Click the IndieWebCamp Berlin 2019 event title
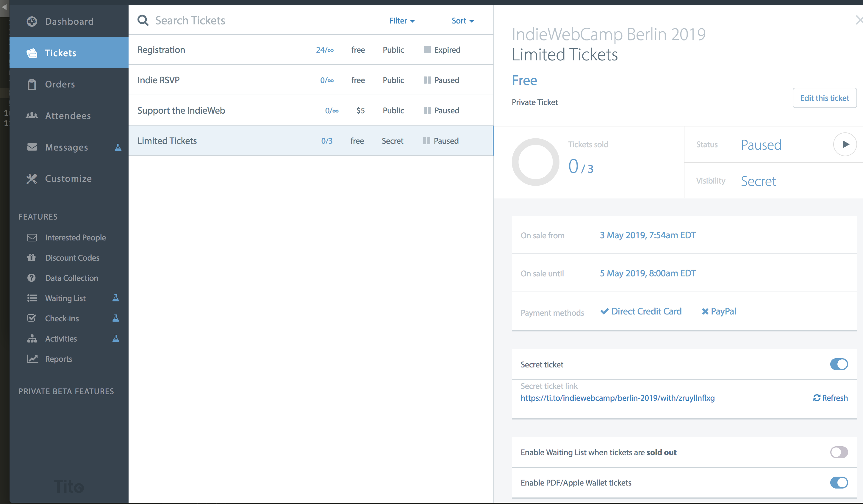This screenshot has width=863, height=504. (x=609, y=34)
